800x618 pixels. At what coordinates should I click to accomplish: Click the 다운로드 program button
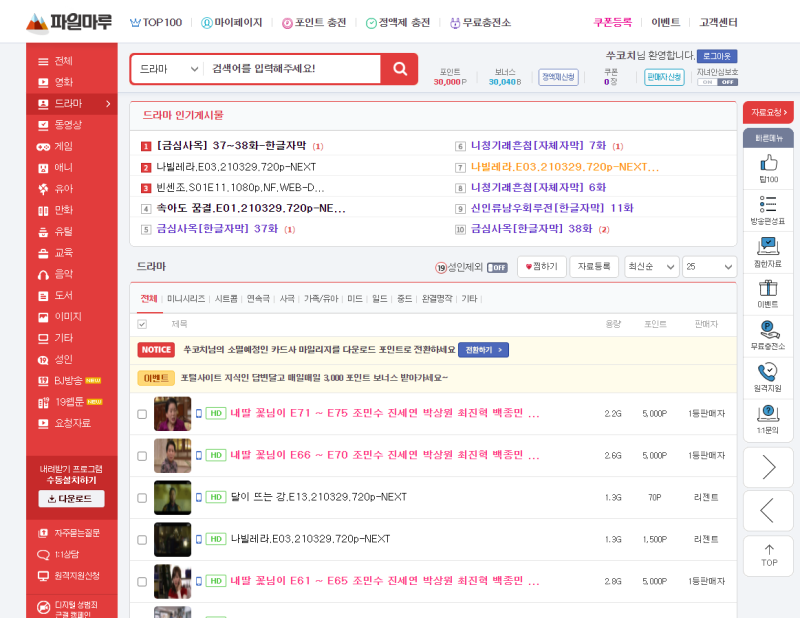pos(71,499)
